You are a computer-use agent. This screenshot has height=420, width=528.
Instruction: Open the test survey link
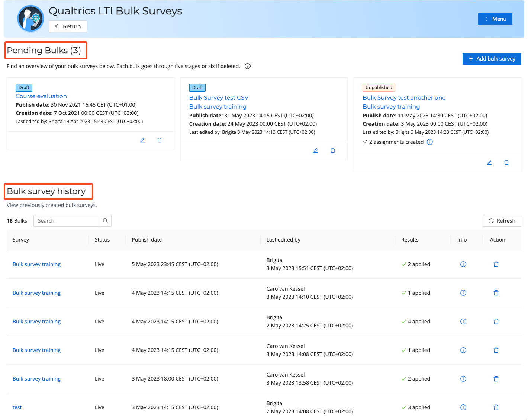coord(17,407)
